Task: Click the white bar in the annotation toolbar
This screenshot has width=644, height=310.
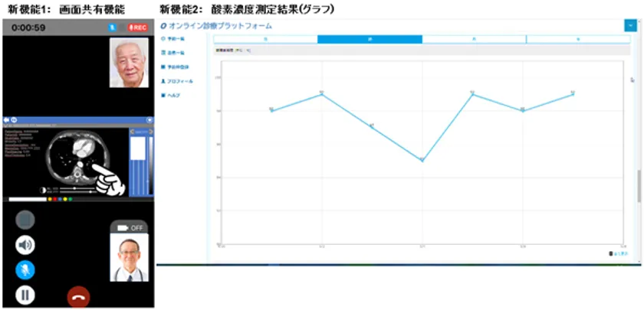Action: tap(28, 199)
